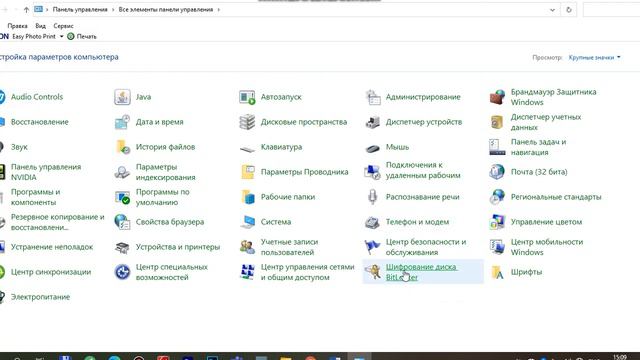Open Брандмауэр Защитника Windows icon

(x=497, y=97)
